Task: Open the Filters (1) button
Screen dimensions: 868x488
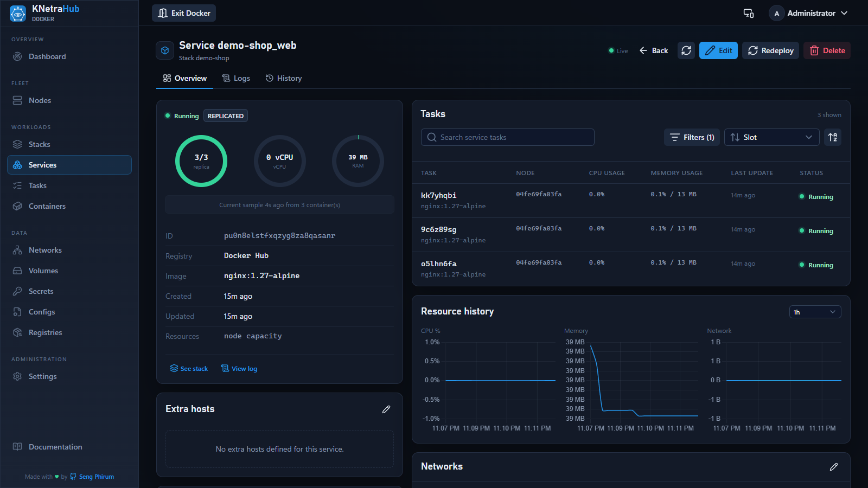Action: 692,137
